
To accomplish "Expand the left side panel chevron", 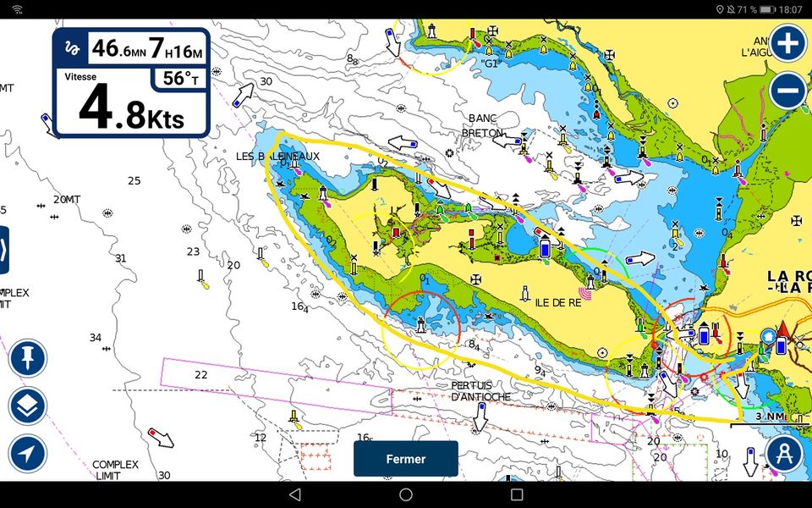I will (3, 250).
